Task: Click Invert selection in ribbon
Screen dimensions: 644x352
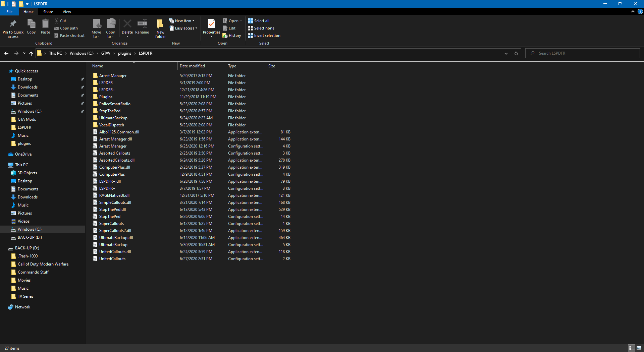Action: [264, 36]
